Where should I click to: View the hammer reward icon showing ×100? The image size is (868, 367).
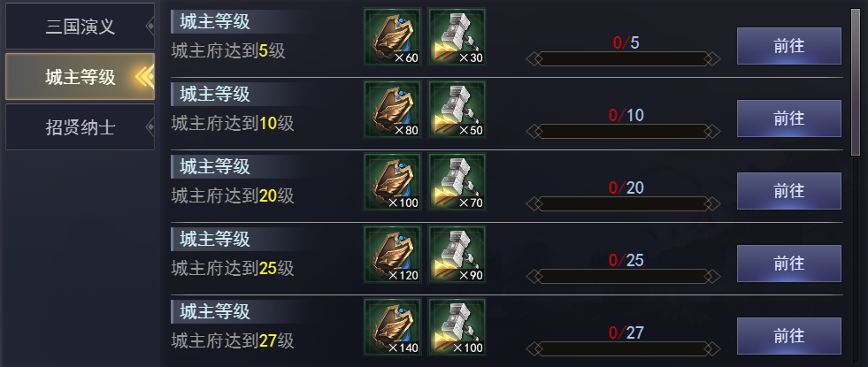pos(457,326)
